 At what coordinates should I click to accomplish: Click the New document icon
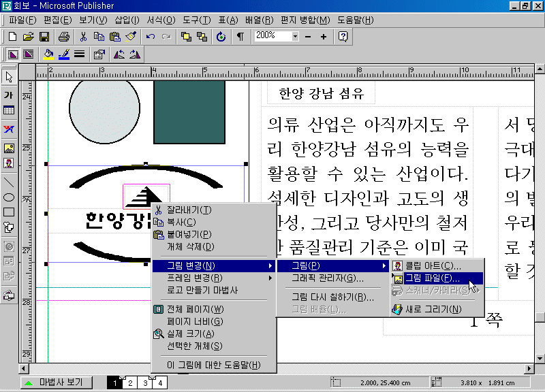tap(12, 37)
